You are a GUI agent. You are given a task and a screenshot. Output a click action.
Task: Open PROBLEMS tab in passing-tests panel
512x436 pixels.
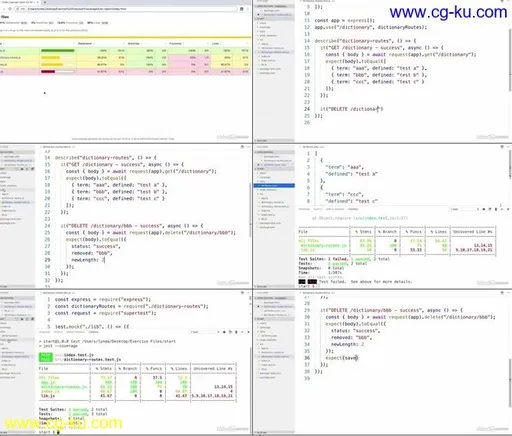point(44,332)
